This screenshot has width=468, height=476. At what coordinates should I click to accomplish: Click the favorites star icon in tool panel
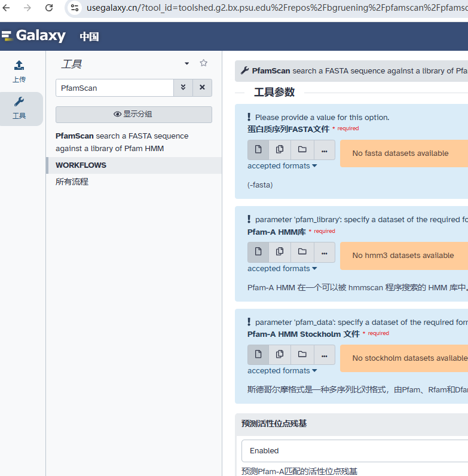click(203, 63)
